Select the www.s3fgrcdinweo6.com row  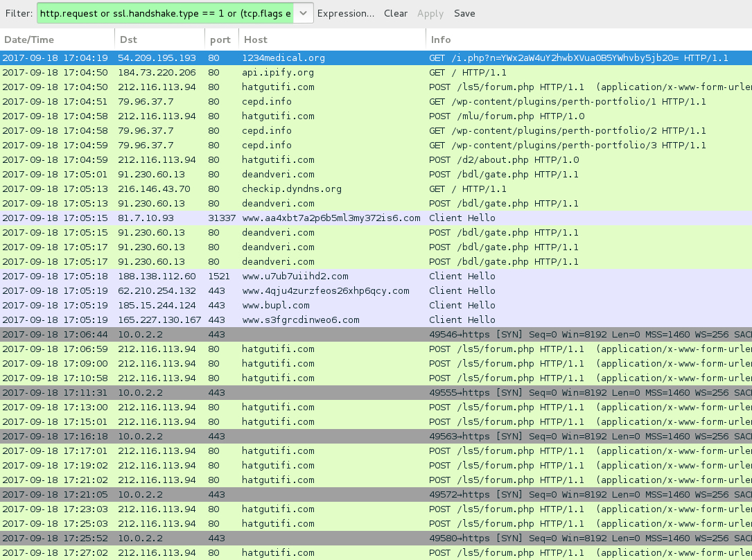[376, 320]
